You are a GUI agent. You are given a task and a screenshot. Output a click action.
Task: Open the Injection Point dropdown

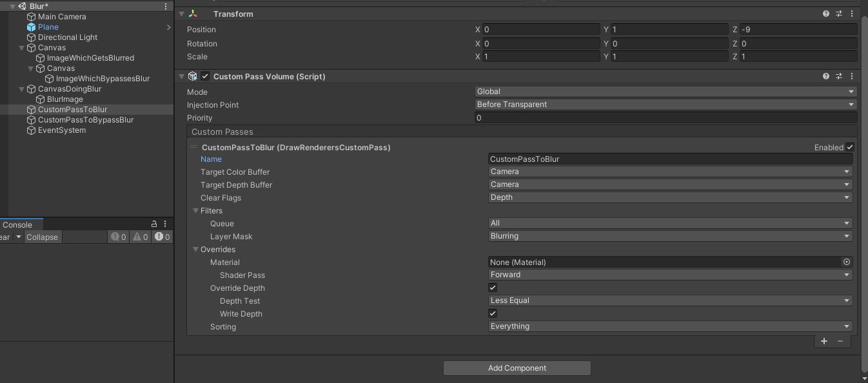point(664,104)
